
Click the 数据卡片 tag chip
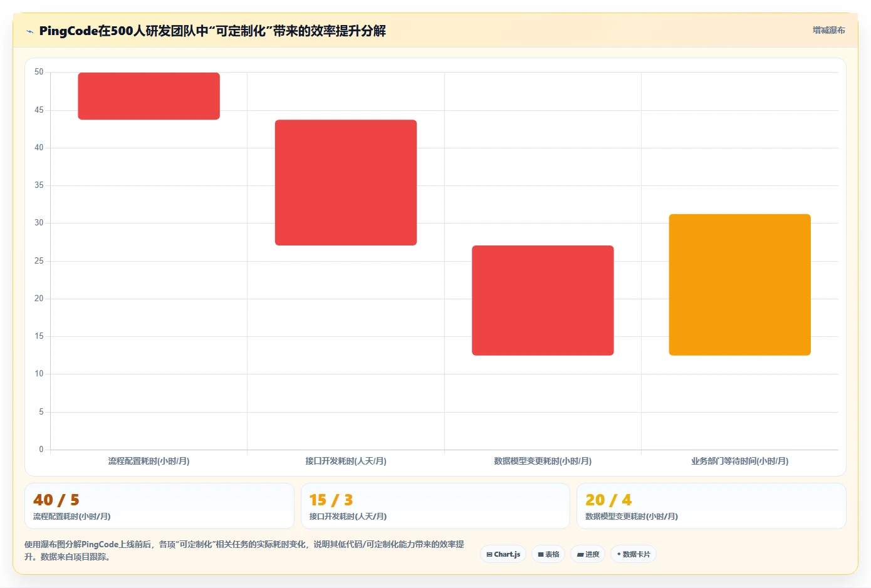click(x=634, y=554)
